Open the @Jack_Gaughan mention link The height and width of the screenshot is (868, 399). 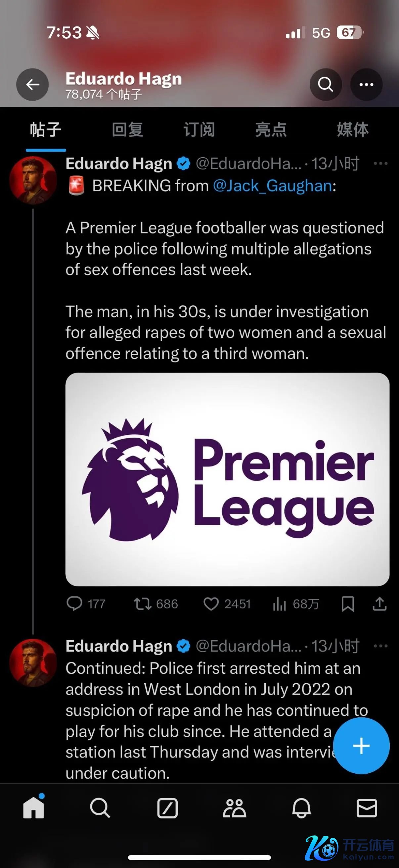(273, 186)
